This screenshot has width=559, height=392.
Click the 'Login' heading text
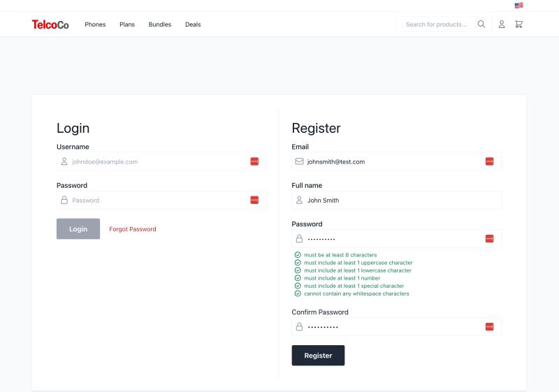point(73,129)
